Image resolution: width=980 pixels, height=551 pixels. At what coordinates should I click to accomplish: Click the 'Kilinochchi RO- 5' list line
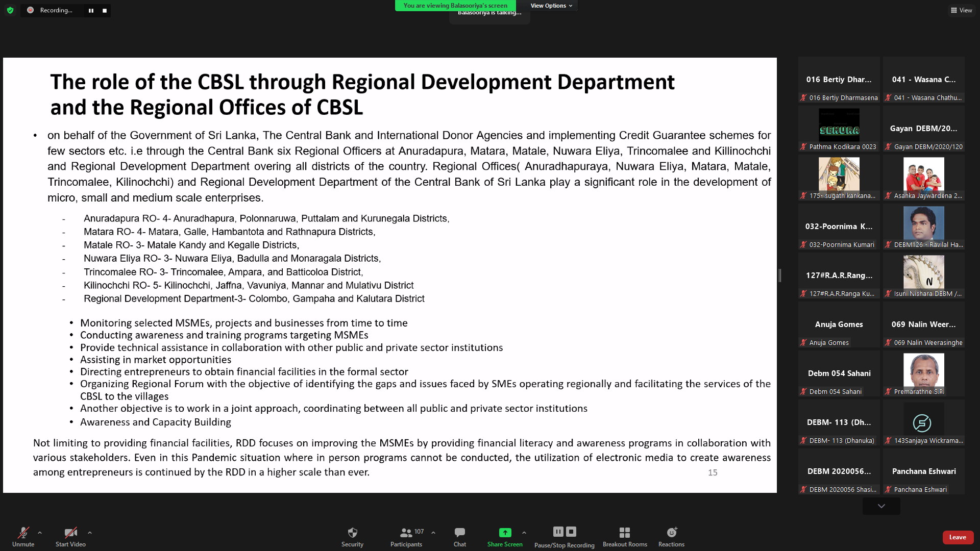pos(249,285)
